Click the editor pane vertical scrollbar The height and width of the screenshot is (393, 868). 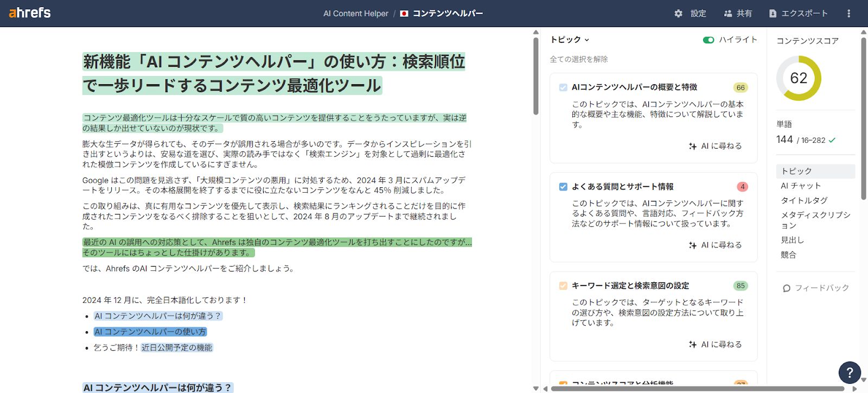[536, 76]
